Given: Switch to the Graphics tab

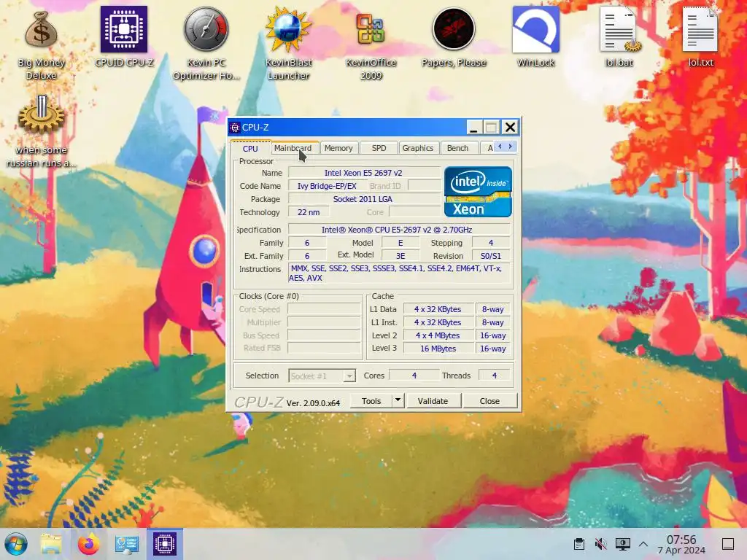Looking at the screenshot, I should [418, 148].
